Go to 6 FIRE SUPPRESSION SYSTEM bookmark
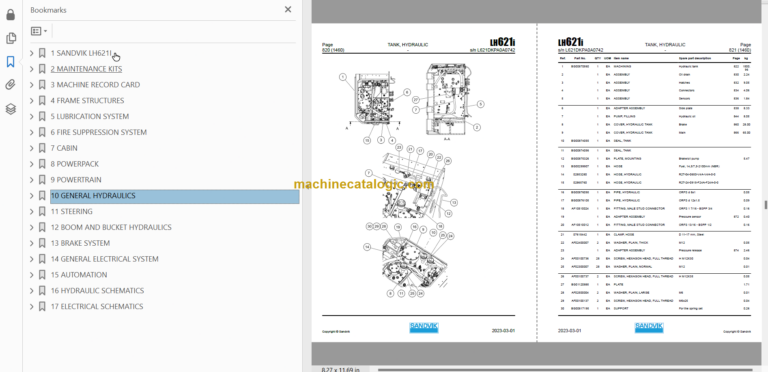The image size is (768, 372). (98, 132)
